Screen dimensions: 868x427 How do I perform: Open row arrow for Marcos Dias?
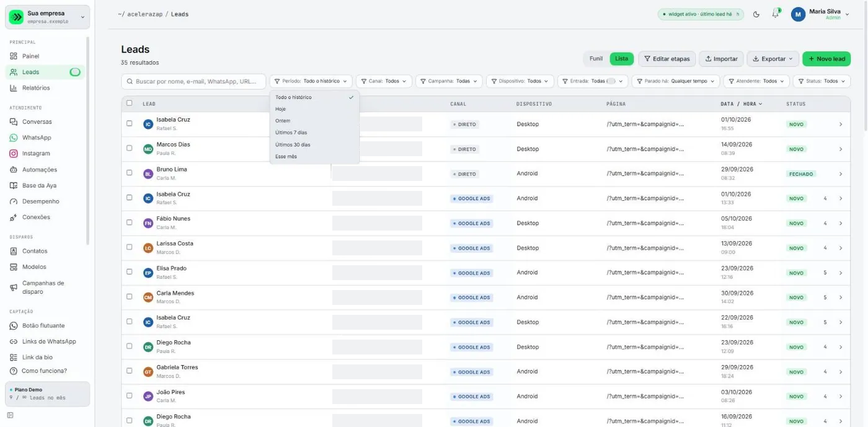tap(841, 149)
